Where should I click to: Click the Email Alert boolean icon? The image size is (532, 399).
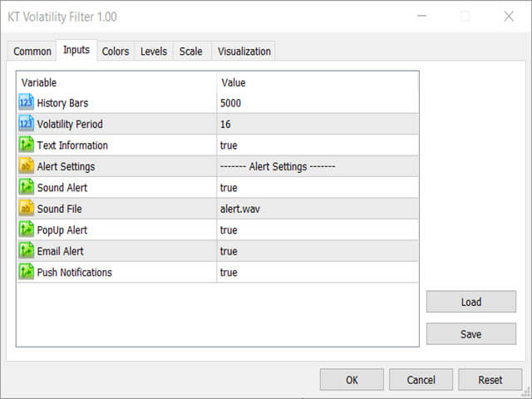click(x=26, y=251)
